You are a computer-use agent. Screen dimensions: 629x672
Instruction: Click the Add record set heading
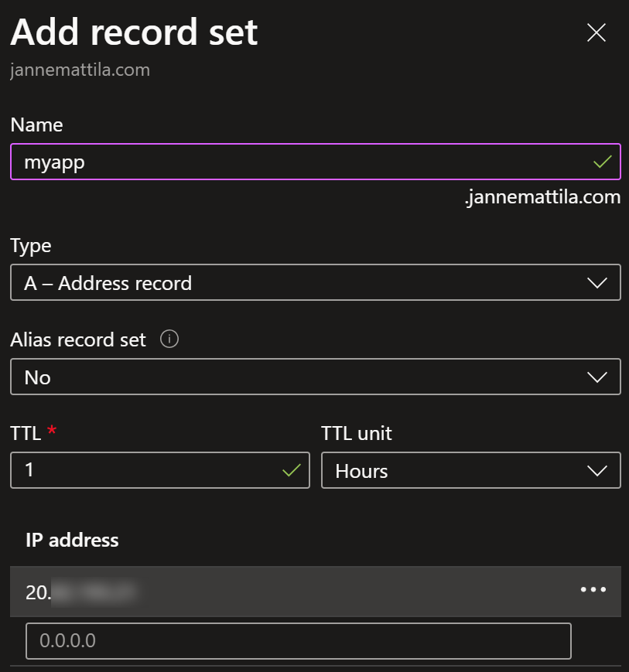click(134, 32)
